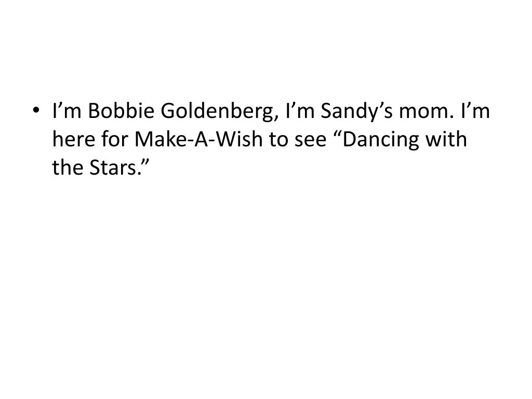Click the word "see"

310,142
